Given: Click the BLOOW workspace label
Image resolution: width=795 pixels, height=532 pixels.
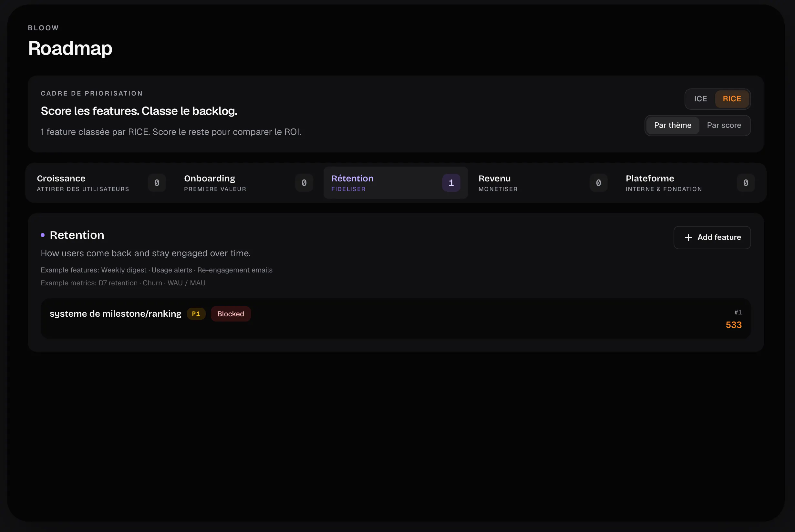Looking at the screenshot, I should click(44, 28).
